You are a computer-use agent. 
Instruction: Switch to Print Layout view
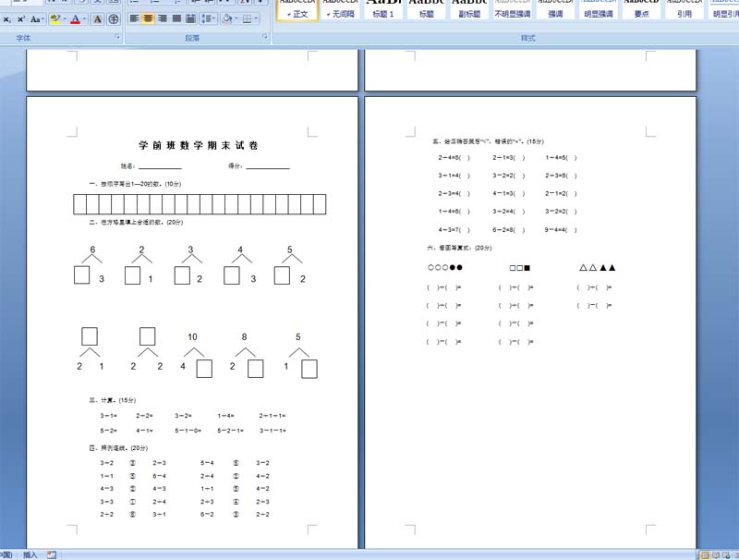pyautogui.click(x=704, y=554)
